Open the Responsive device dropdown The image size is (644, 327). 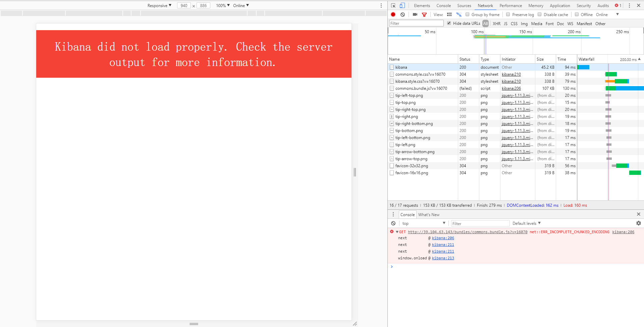[x=159, y=6]
